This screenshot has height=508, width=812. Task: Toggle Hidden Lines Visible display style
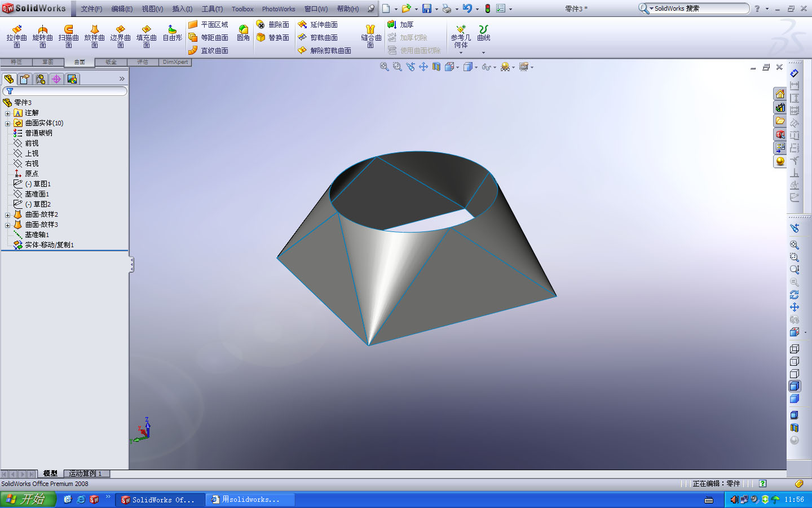[x=795, y=361]
